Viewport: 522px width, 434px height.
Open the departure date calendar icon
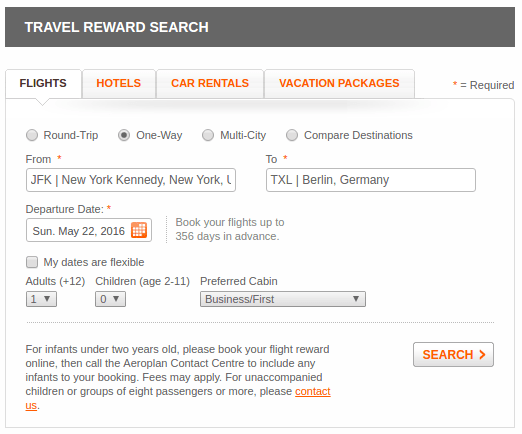tap(139, 230)
